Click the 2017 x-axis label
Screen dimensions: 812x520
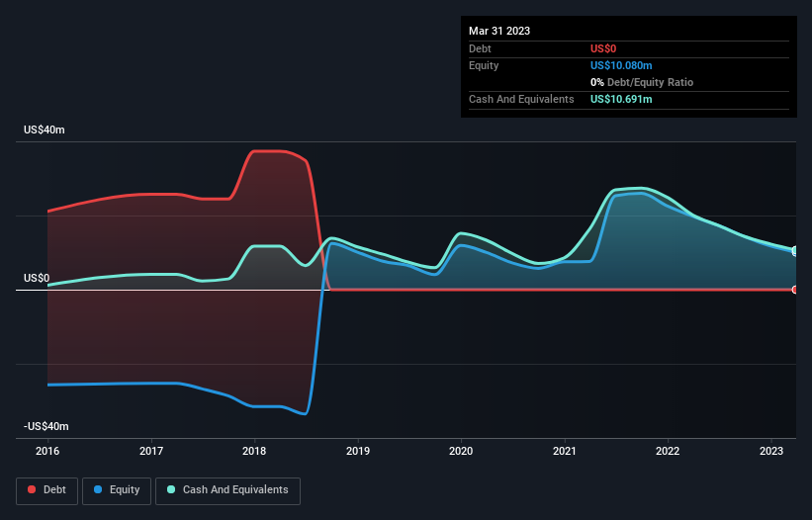pos(151,451)
